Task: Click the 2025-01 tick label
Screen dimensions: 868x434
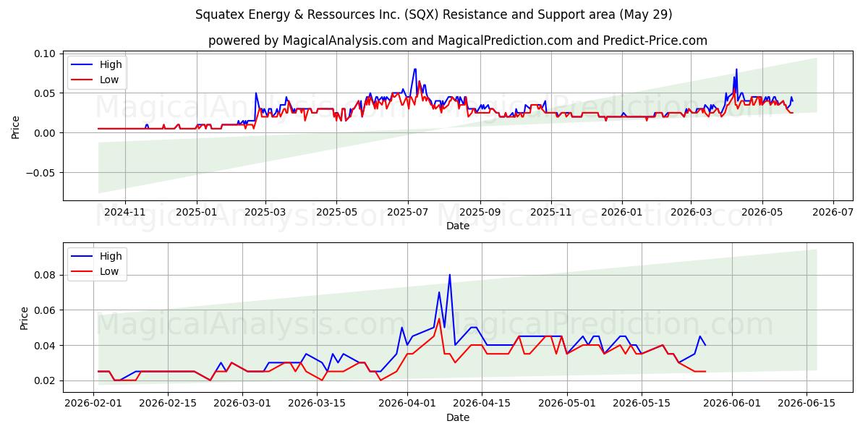Action: click(197, 212)
